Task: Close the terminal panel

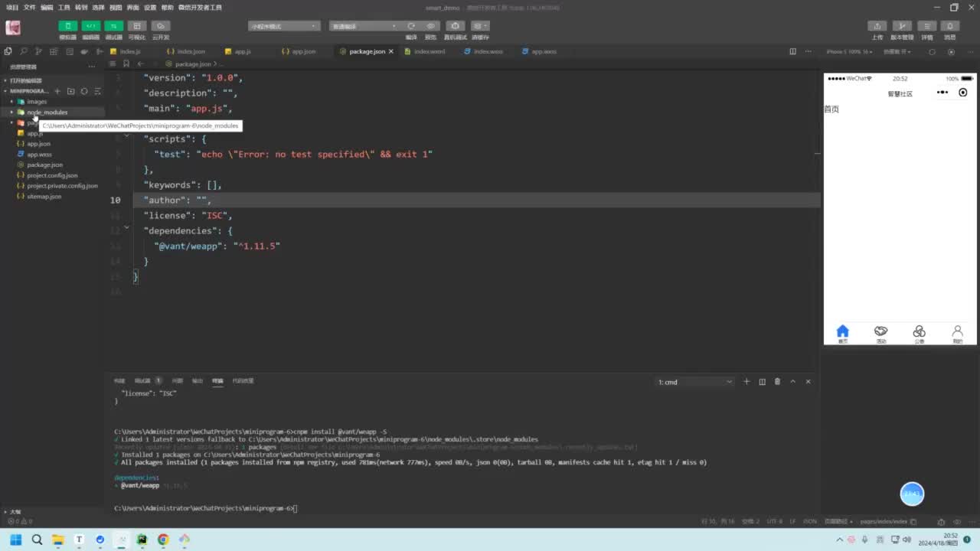Action: pyautogui.click(x=808, y=381)
